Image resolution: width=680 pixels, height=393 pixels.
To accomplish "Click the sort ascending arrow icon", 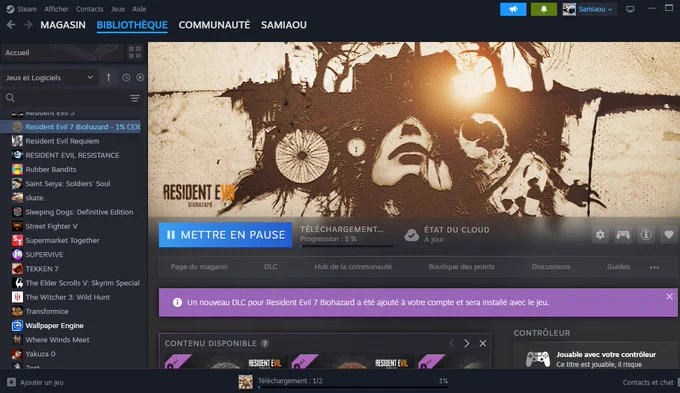I will click(x=108, y=78).
